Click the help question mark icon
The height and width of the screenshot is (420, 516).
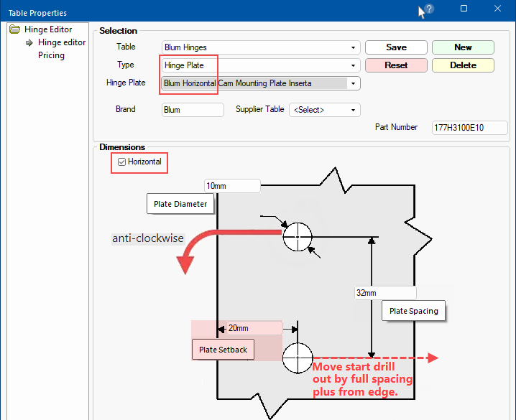pyautogui.click(x=429, y=9)
